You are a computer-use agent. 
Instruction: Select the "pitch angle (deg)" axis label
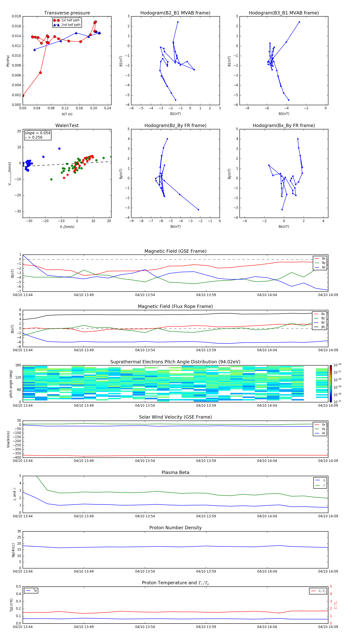pyautogui.click(x=11, y=384)
